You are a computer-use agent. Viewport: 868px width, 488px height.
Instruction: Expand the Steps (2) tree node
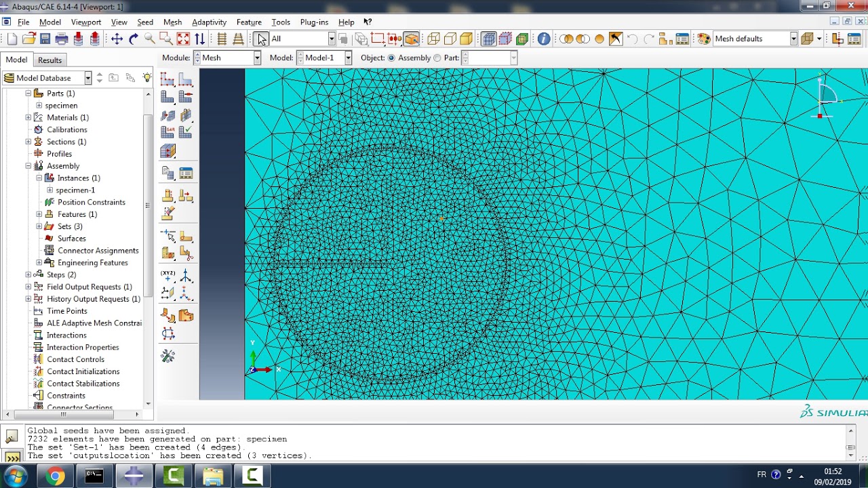(x=28, y=274)
